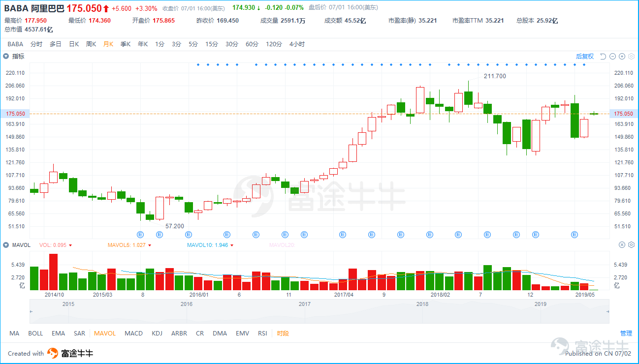The height and width of the screenshot is (364, 639).
Task: Zoom in the chart with the plus icon
Action: click(x=622, y=57)
